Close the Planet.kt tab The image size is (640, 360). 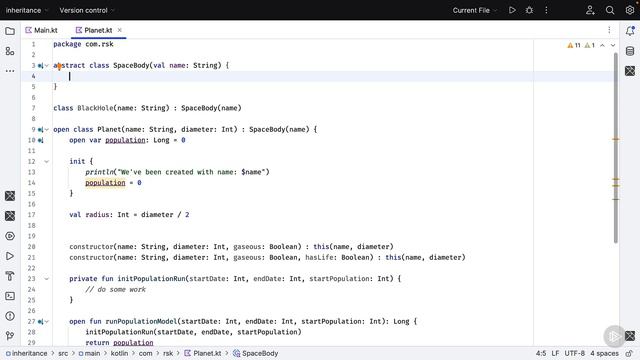point(120,30)
